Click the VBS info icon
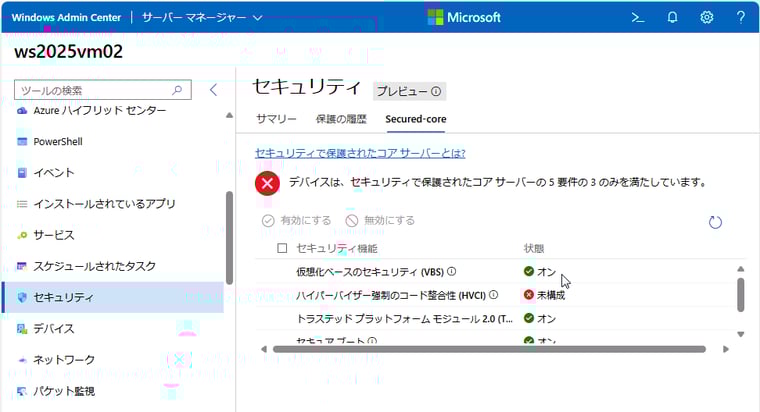Viewport: 760px width, 412px height. point(451,271)
